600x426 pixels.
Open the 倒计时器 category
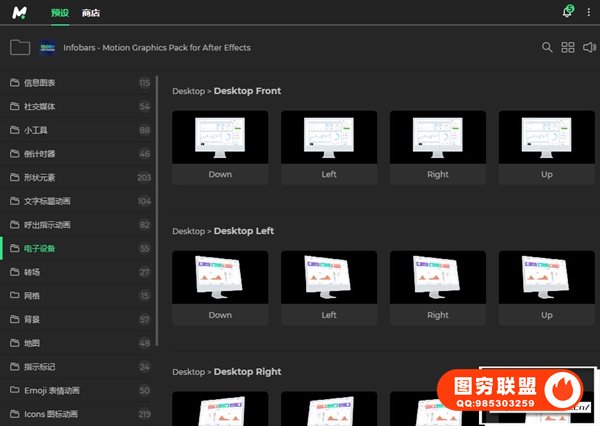click(x=40, y=154)
